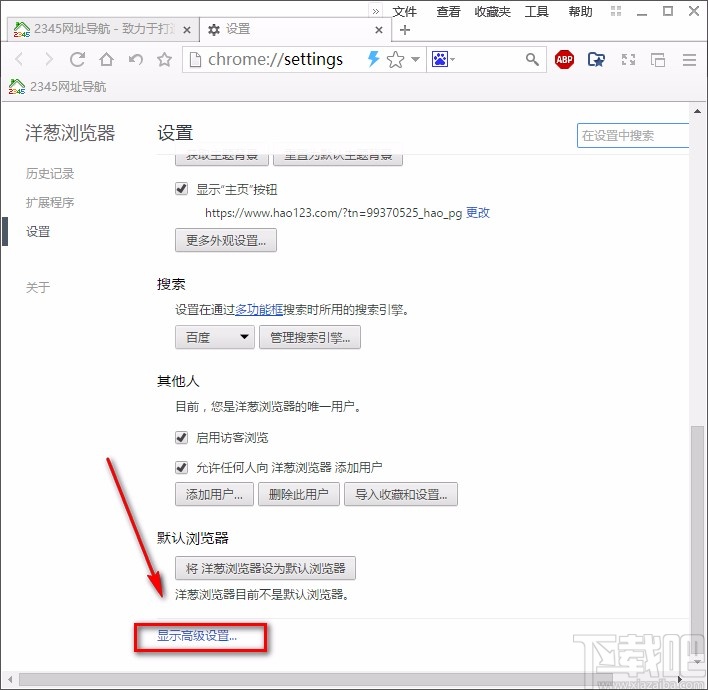Open the 百度 search engine dropdown

[215, 337]
